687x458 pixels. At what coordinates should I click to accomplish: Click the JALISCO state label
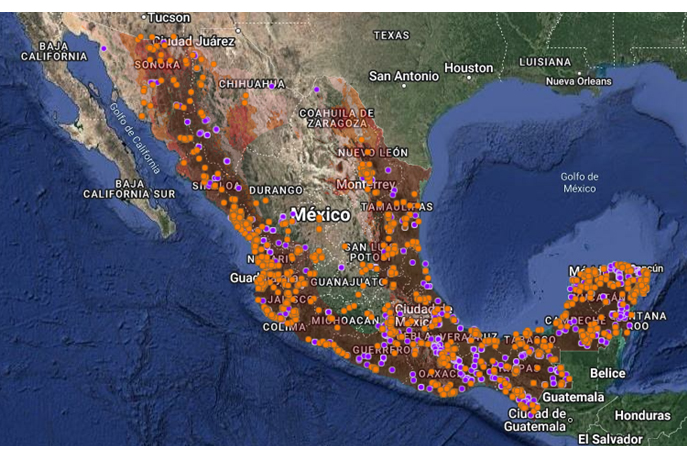click(x=291, y=300)
